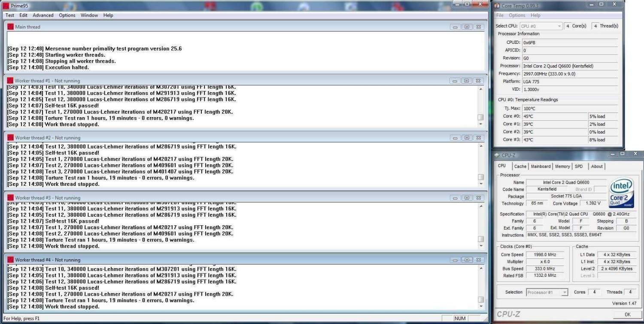Click the Core Voltage value 1.392 V
Screen dimensions: 644x324
pyautogui.click(x=592, y=203)
